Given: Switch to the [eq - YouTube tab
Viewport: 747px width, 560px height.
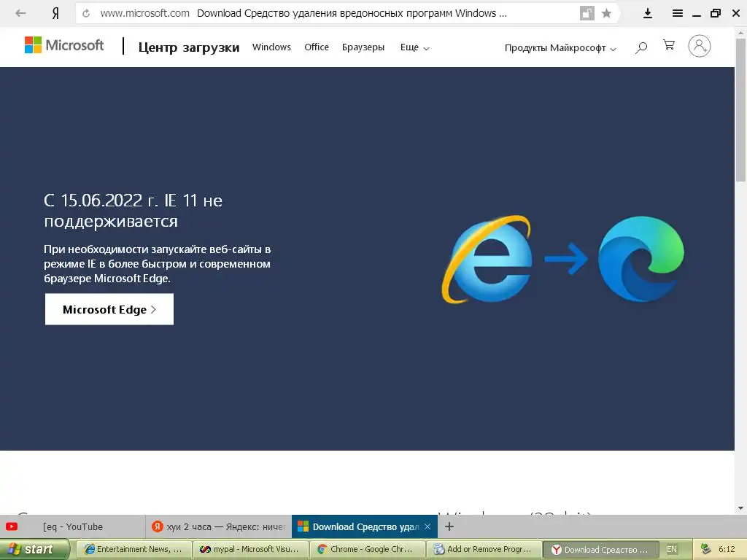Looking at the screenshot, I should 72,526.
